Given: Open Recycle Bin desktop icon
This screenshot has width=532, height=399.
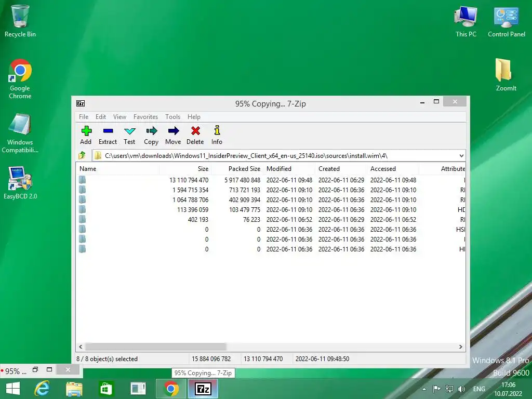Looking at the screenshot, I should tap(20, 20).
